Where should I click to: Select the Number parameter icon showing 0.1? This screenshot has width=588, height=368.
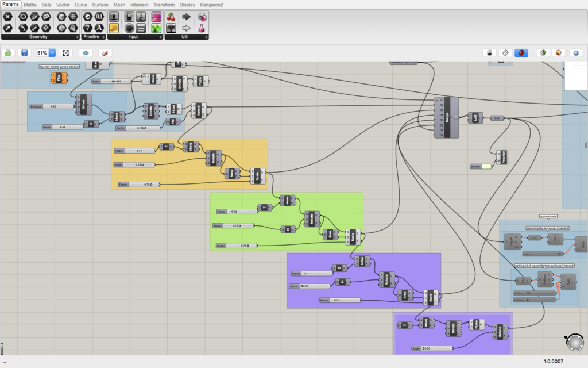pos(99,17)
